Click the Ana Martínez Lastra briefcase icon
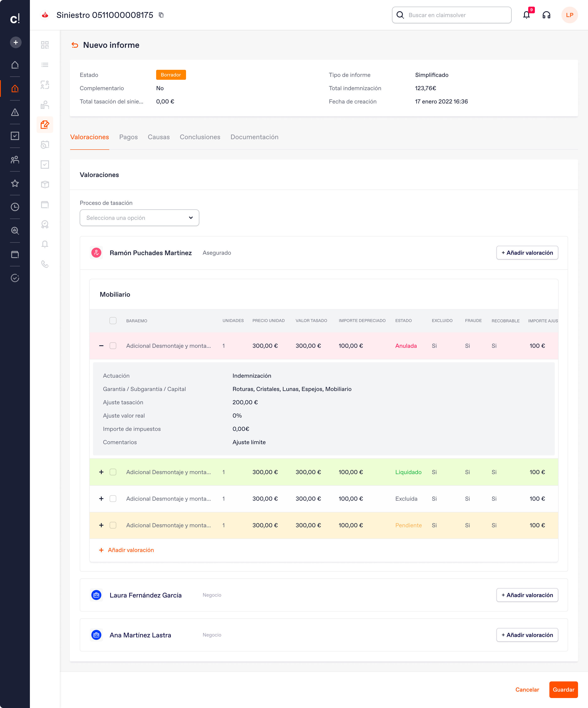The height and width of the screenshot is (708, 588). click(96, 635)
